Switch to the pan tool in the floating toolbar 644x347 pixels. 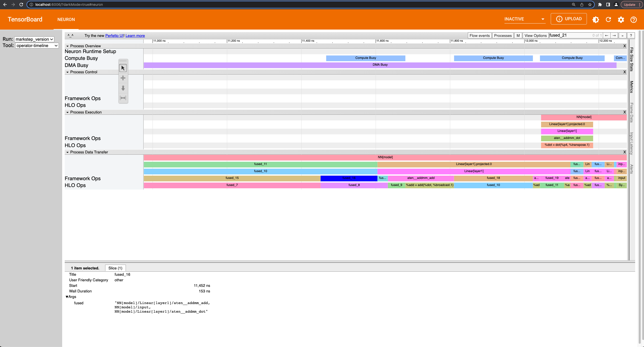pos(123,78)
